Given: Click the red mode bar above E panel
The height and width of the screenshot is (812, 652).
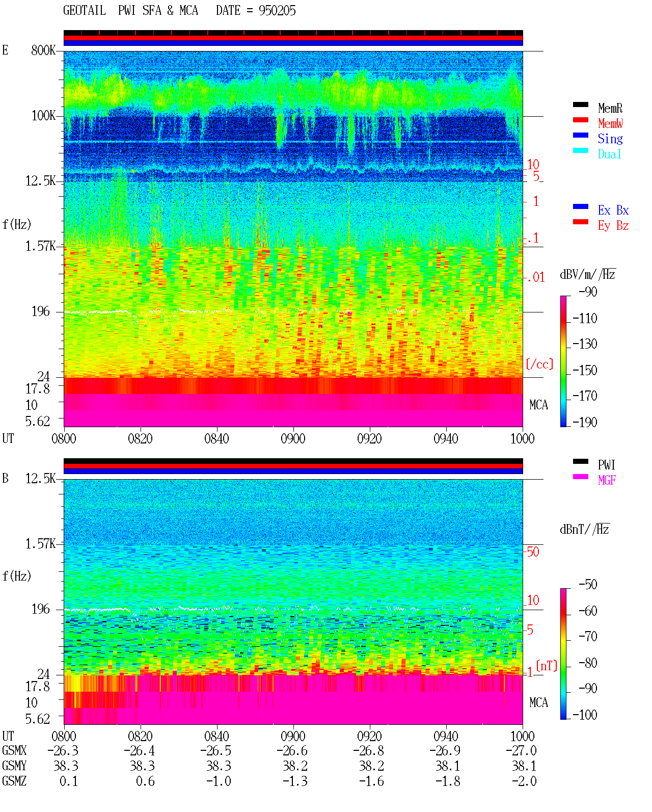Looking at the screenshot, I should click(x=293, y=38).
